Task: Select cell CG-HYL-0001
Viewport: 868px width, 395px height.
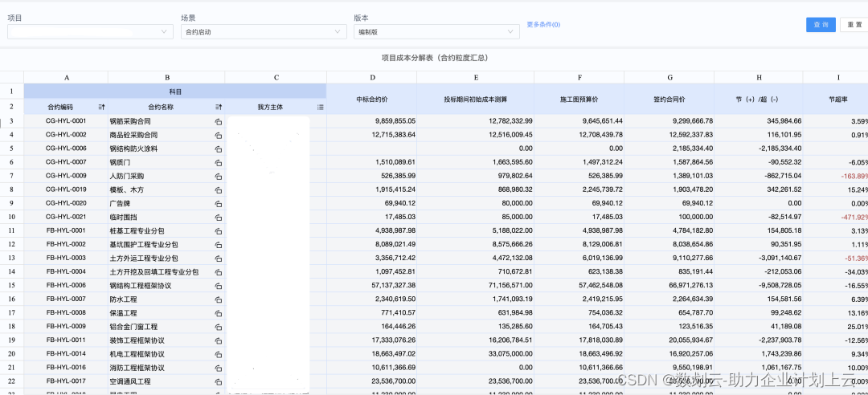Action: [x=67, y=121]
